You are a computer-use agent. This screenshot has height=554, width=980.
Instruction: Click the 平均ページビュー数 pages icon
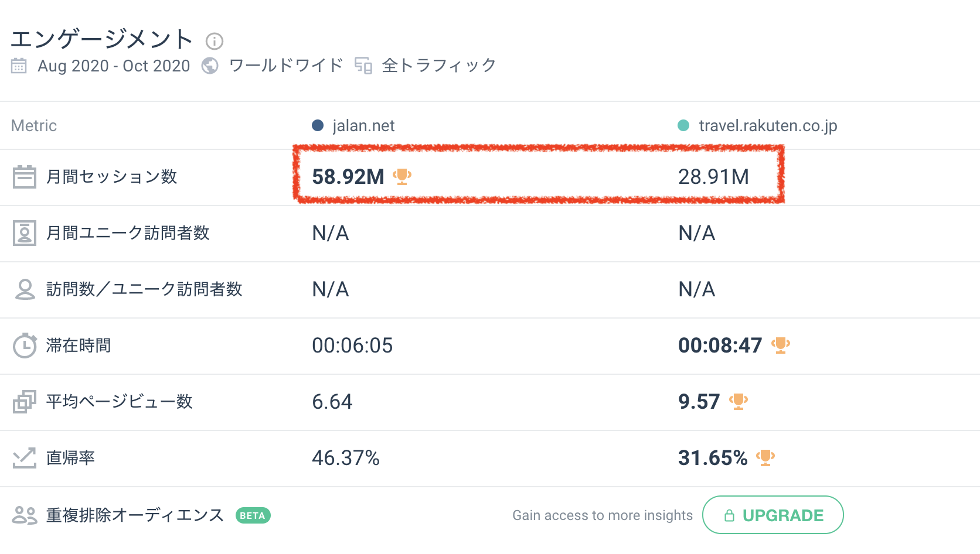(25, 402)
